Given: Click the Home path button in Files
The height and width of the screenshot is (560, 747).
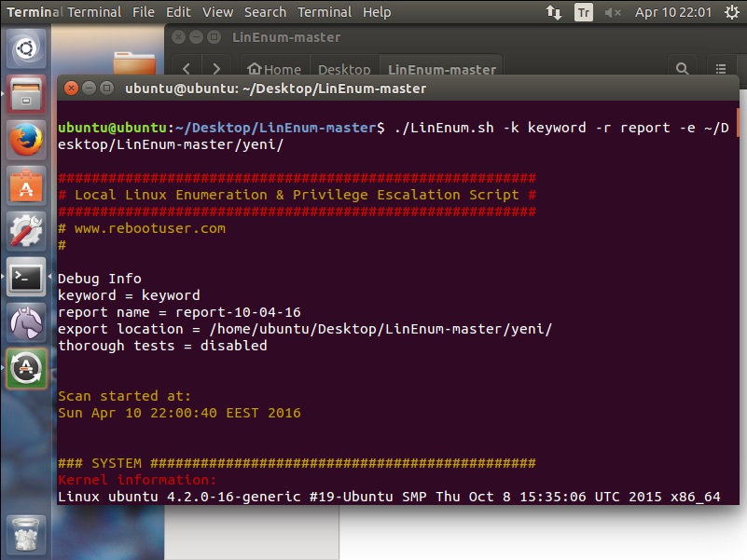Looking at the screenshot, I should click(x=274, y=69).
